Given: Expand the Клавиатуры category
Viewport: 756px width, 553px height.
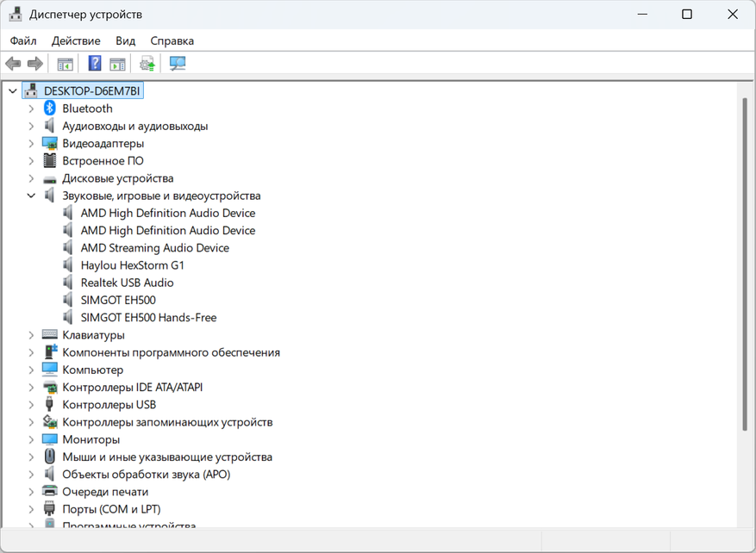Looking at the screenshot, I should [31, 335].
